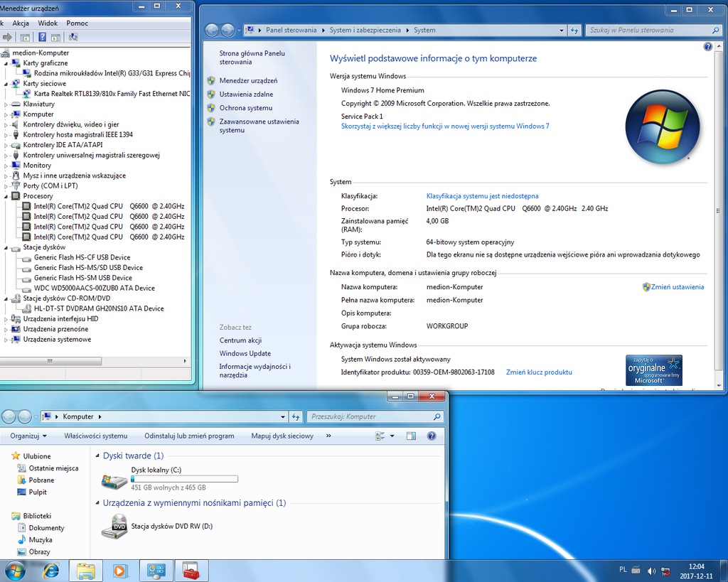Collapse the Dyski twarde (1) group

click(x=97, y=456)
